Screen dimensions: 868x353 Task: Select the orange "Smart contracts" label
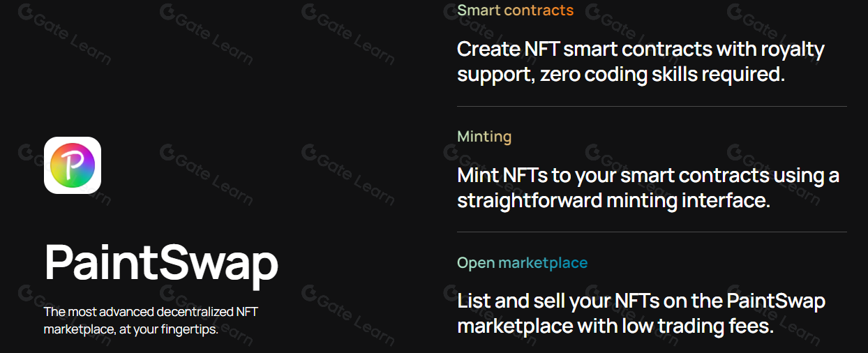[515, 10]
